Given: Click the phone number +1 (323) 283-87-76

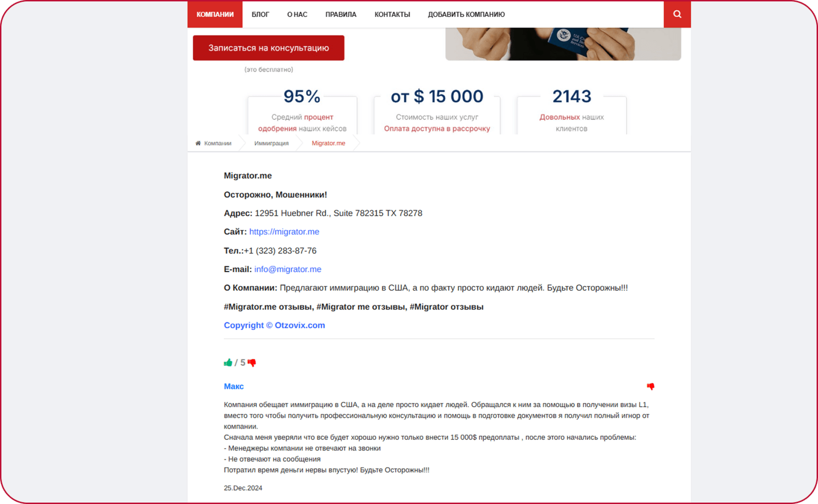Looking at the screenshot, I should pyautogui.click(x=280, y=251).
